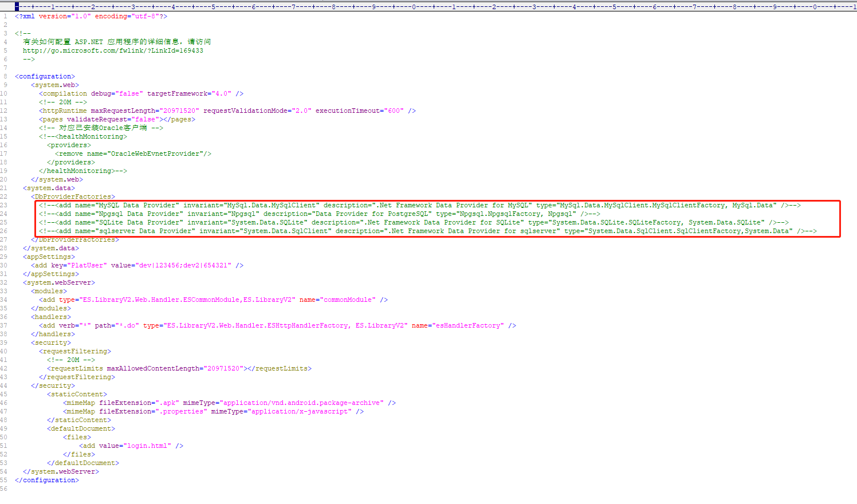The width and height of the screenshot is (857, 504).
Task: Click the "MySQL Data Provider" name text
Action: [137, 205]
